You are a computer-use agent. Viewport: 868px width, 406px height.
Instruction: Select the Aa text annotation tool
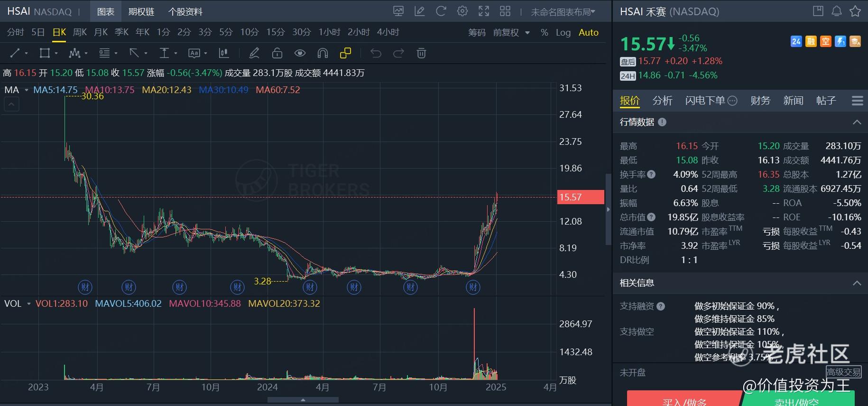(x=194, y=53)
